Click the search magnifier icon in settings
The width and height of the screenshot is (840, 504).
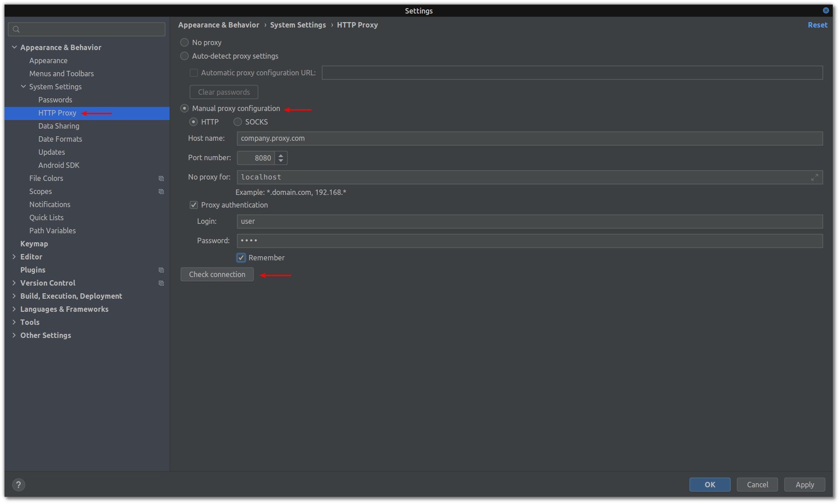coord(16,29)
